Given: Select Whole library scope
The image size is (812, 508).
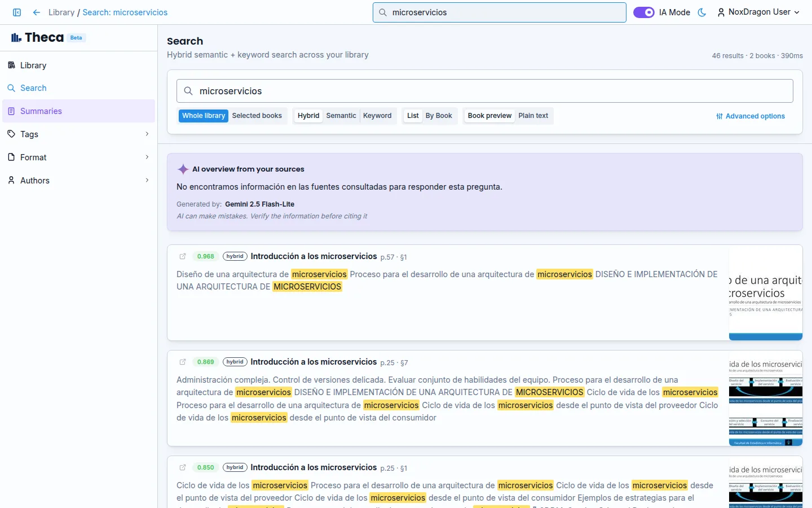Looking at the screenshot, I should (x=204, y=116).
